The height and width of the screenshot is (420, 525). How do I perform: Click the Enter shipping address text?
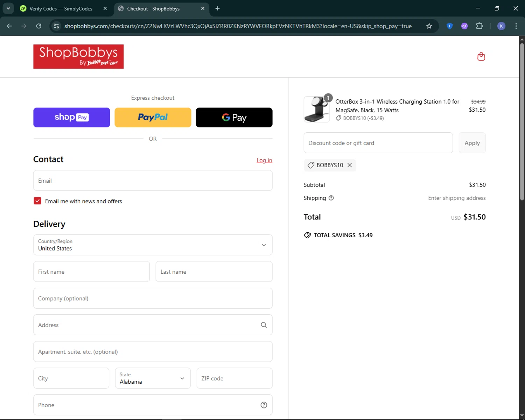click(x=457, y=198)
